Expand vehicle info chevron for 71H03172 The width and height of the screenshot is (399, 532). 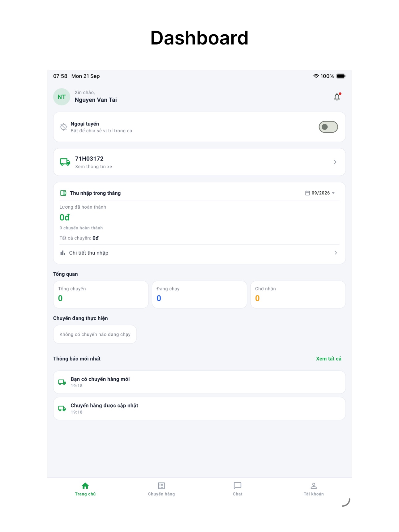(335, 162)
